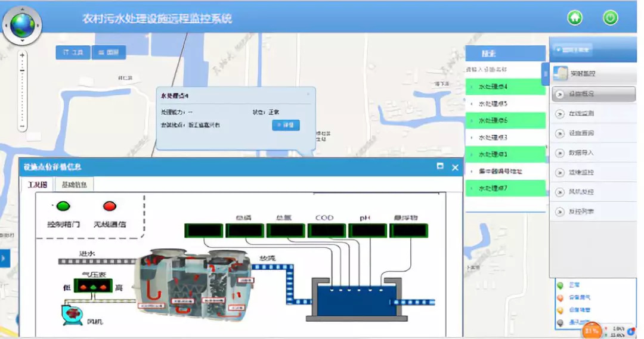Expand the left edge collapsed side panel arrow
The width and height of the screenshot is (644, 339).
[4, 258]
